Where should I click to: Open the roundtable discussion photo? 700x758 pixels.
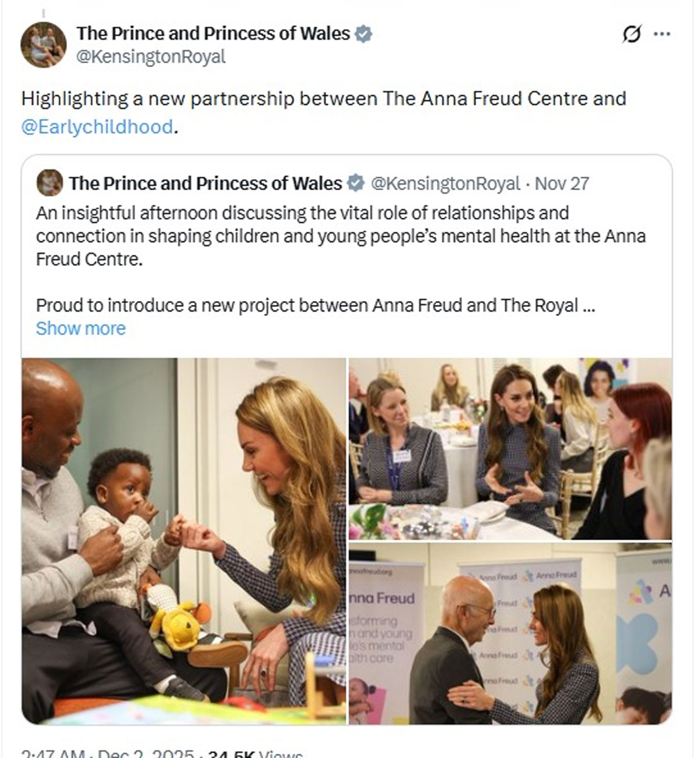(x=510, y=449)
